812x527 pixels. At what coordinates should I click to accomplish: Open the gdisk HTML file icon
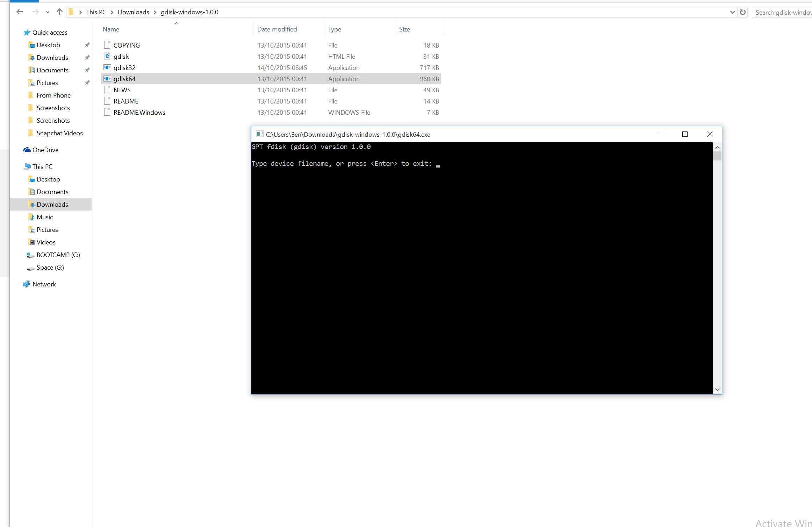click(107, 56)
